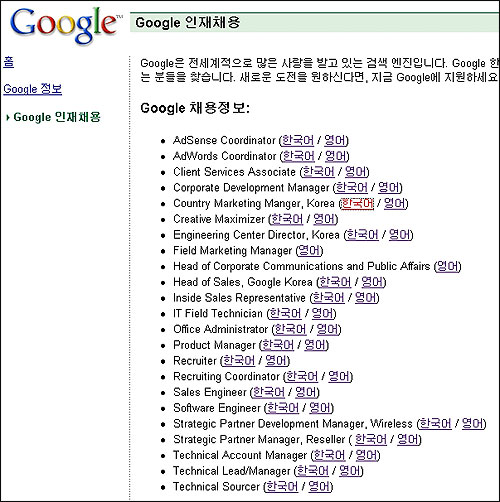Open Product Manager 한국어 link

(x=278, y=345)
